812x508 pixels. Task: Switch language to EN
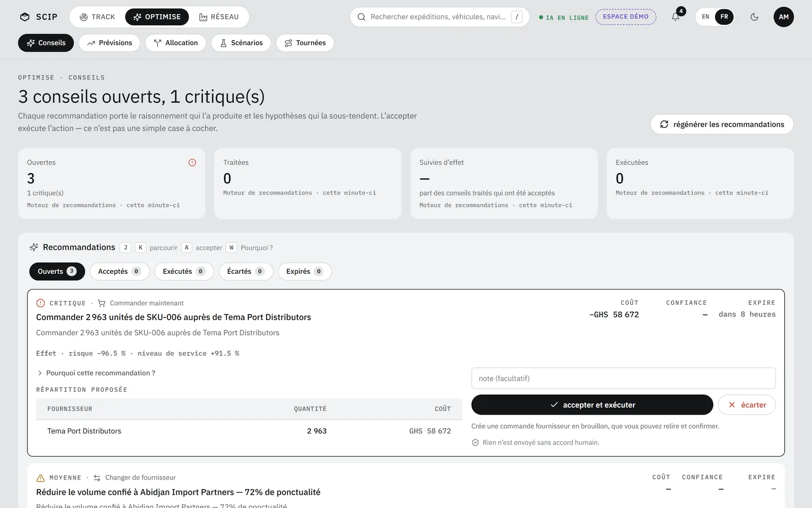click(x=705, y=17)
